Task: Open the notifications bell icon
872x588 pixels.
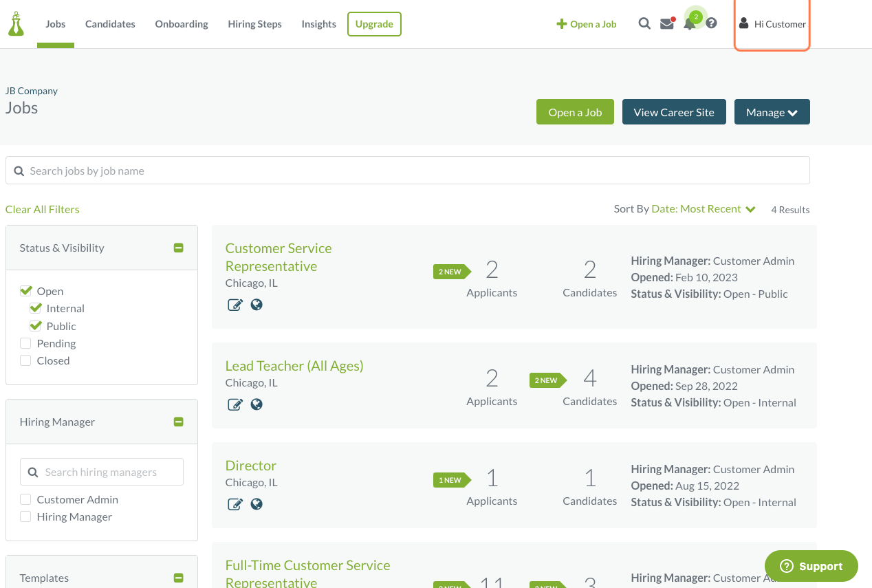Action: [x=689, y=24]
